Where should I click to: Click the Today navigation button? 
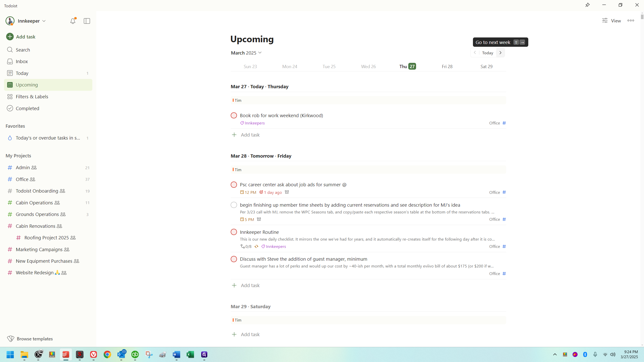[488, 53]
